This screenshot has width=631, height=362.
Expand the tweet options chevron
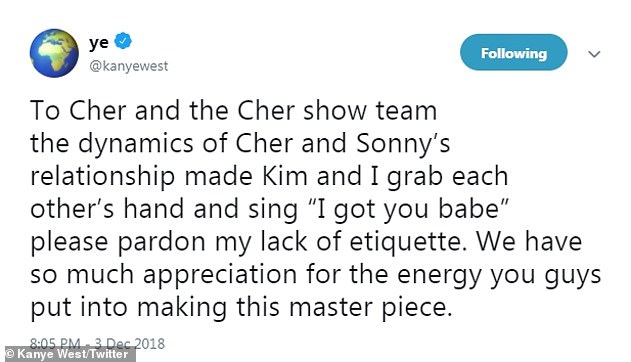(x=594, y=54)
